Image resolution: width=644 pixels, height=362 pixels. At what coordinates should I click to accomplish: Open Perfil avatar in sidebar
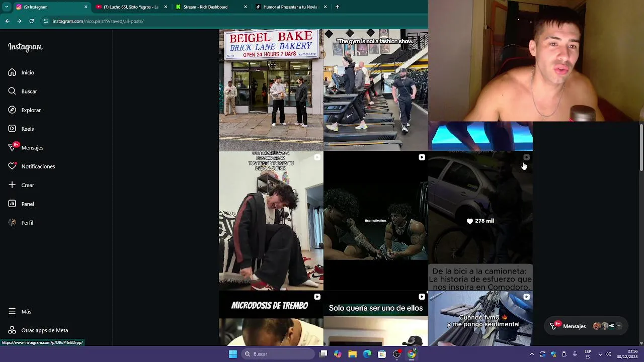(12, 223)
